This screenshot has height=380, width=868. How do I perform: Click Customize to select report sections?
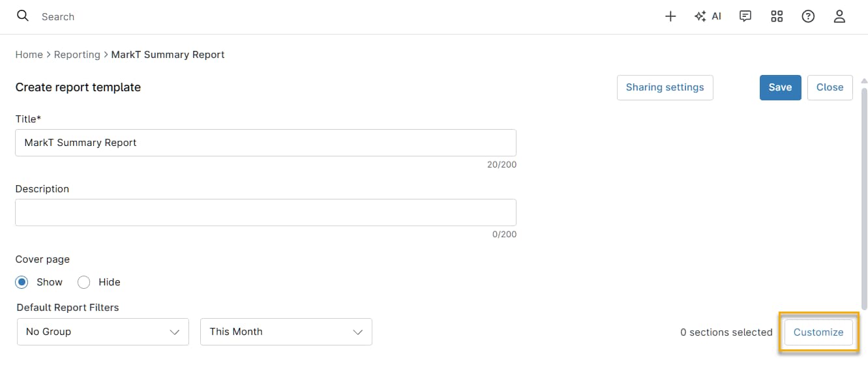tap(818, 332)
